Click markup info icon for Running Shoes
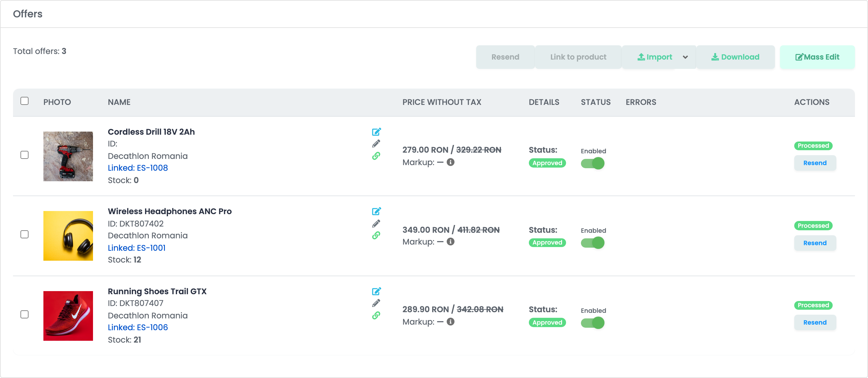This screenshot has width=868, height=378. [x=450, y=322]
